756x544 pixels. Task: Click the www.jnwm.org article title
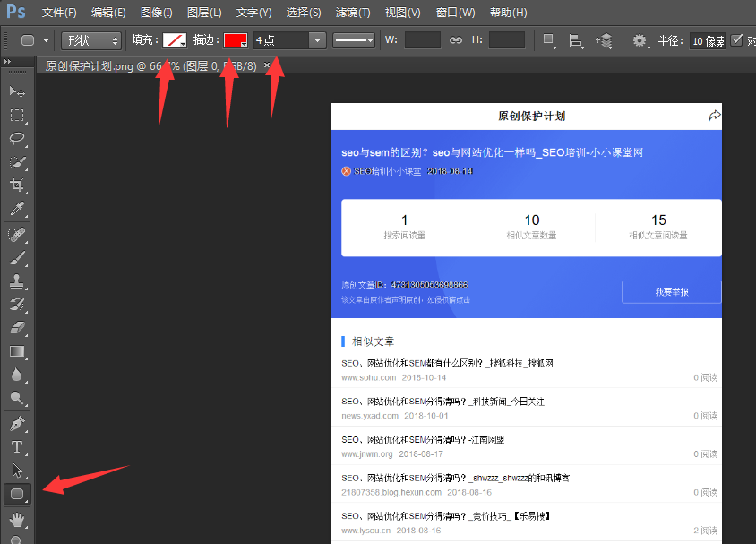[423, 439]
